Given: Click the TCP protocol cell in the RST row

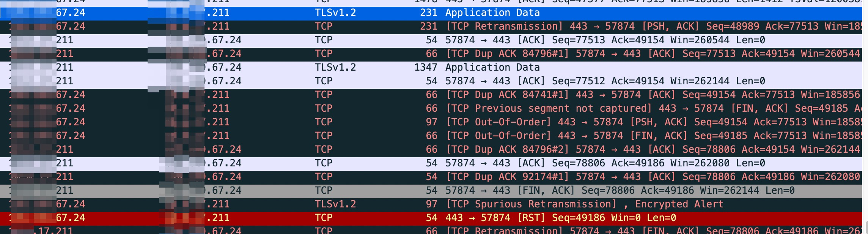Looking at the screenshot, I should coord(324,218).
